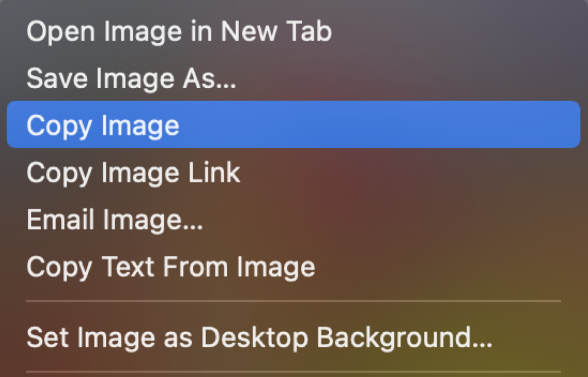This screenshot has height=377, width=588.
Task: Pick the first context menu item, Open Image
Action: coord(179,32)
